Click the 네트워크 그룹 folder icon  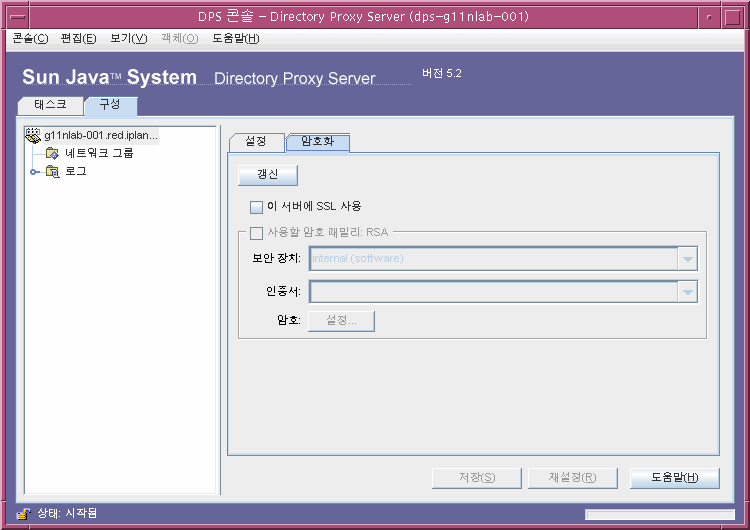pyautogui.click(x=52, y=153)
